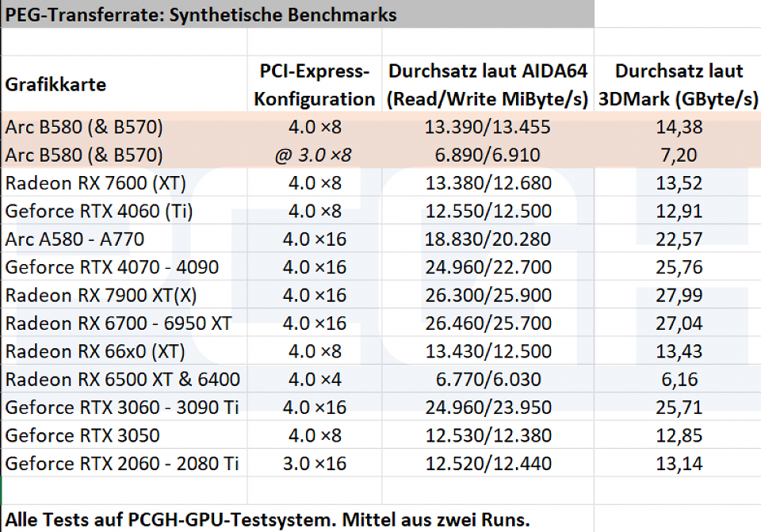This screenshot has width=761, height=532.
Task: Select the 3DMark value 25,71
Action: pyautogui.click(x=678, y=408)
